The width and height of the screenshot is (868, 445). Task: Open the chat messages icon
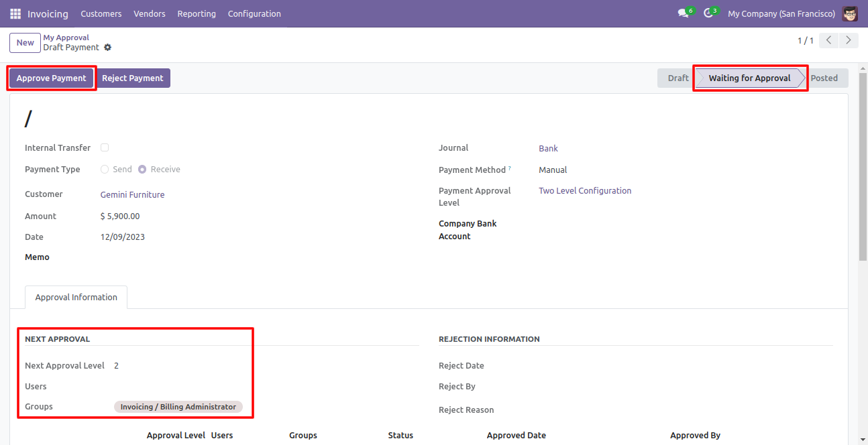coord(683,13)
